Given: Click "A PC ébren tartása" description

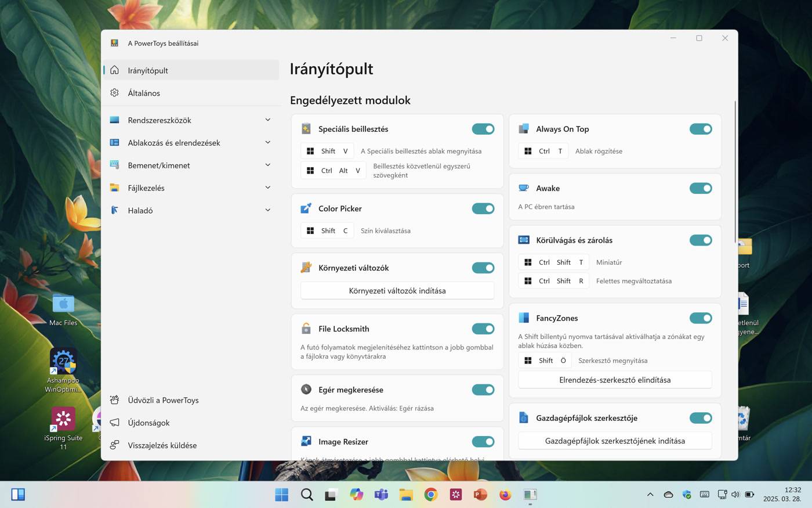Looking at the screenshot, I should (546, 207).
